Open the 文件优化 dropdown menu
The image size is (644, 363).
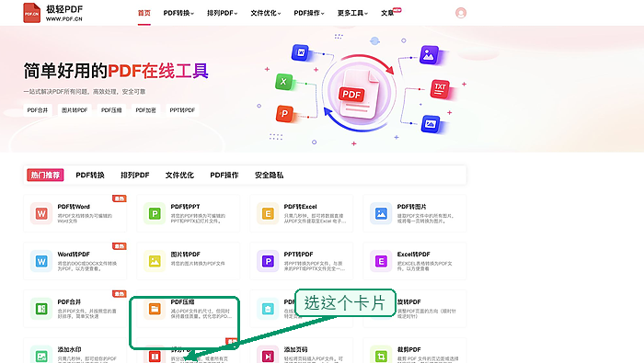click(266, 13)
